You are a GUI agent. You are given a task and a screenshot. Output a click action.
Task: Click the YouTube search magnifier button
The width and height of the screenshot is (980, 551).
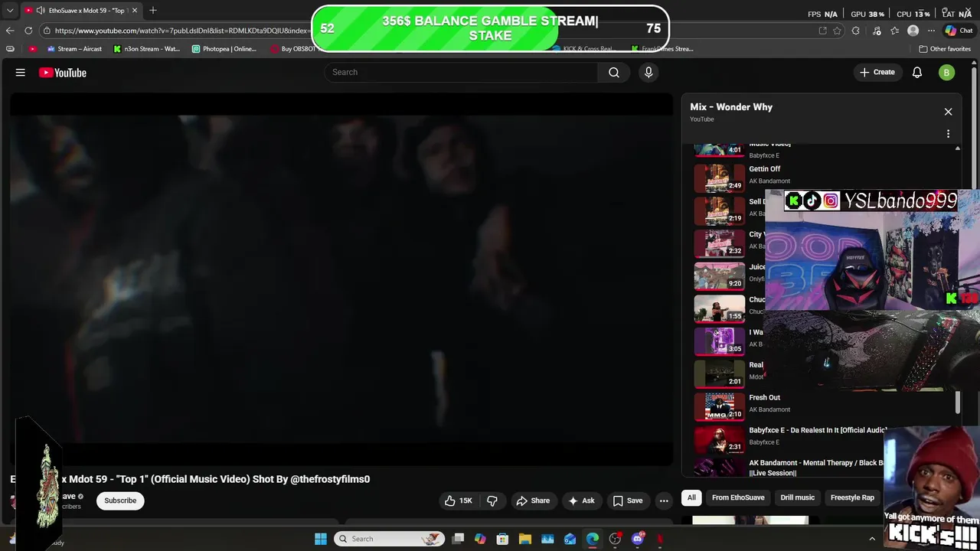(614, 72)
